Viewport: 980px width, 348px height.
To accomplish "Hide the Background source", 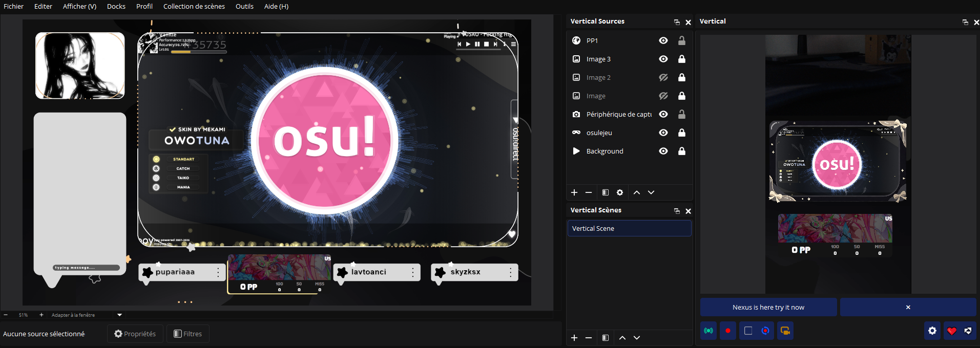I will click(663, 151).
